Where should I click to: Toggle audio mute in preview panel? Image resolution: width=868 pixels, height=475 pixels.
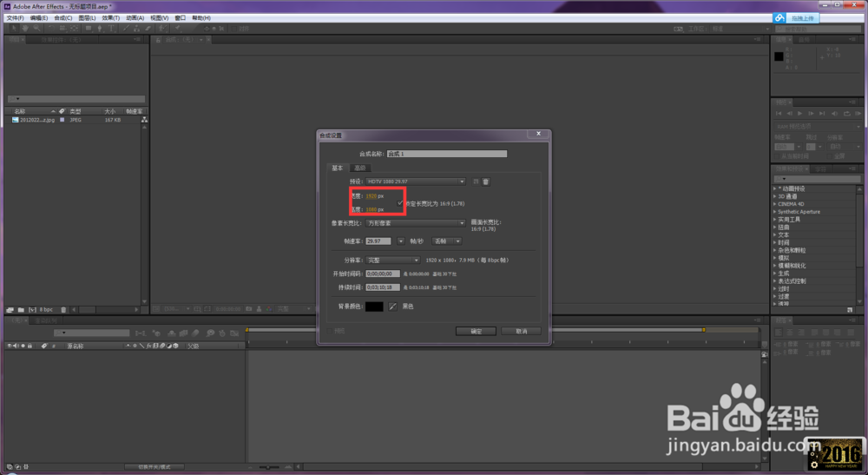pos(835,114)
